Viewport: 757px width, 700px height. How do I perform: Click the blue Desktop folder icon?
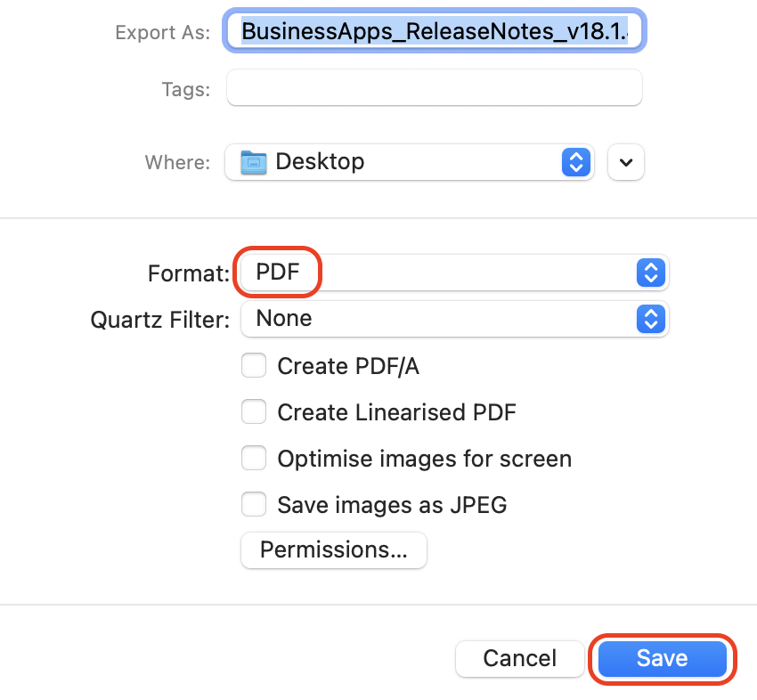pyautogui.click(x=254, y=162)
